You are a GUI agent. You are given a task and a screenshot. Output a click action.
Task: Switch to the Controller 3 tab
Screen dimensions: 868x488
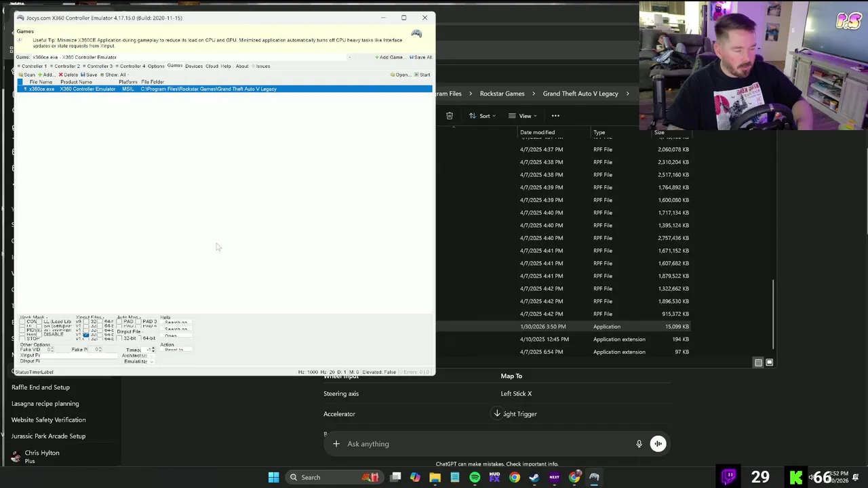click(98, 66)
